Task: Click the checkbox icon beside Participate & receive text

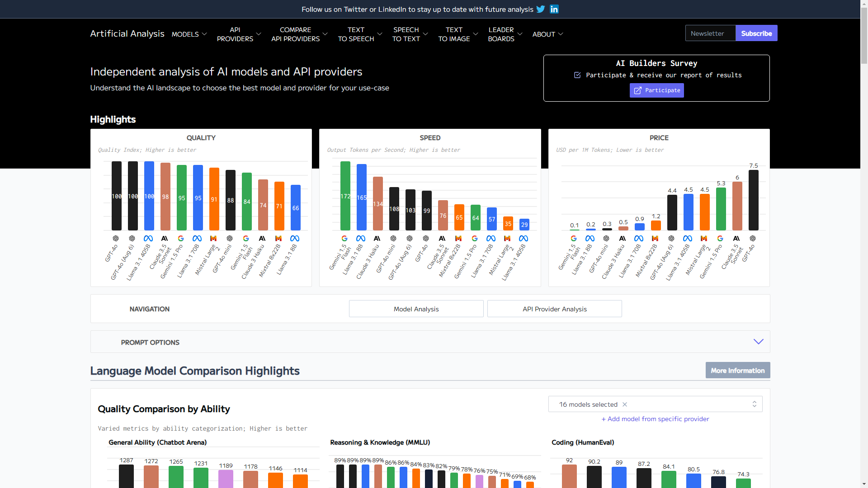Action: (x=577, y=75)
